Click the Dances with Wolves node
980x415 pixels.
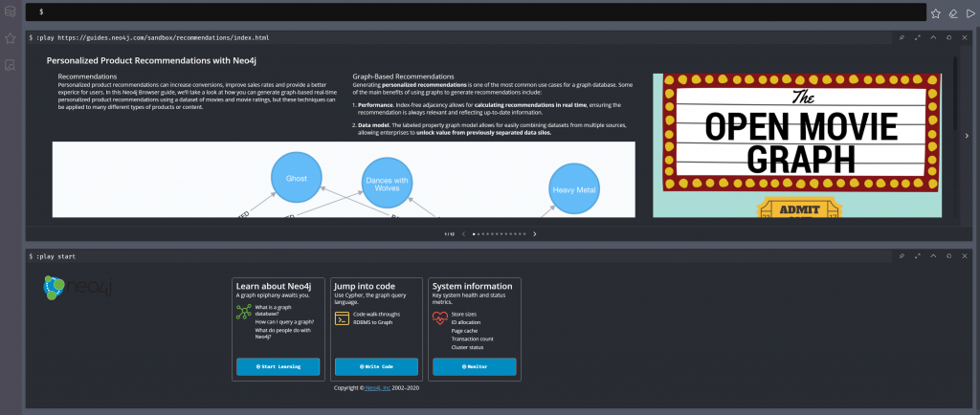click(387, 185)
